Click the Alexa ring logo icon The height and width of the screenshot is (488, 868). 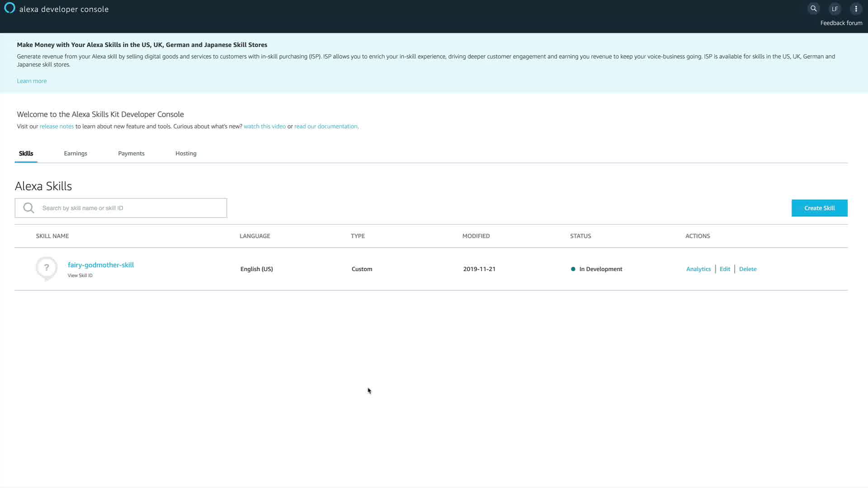(9, 8)
